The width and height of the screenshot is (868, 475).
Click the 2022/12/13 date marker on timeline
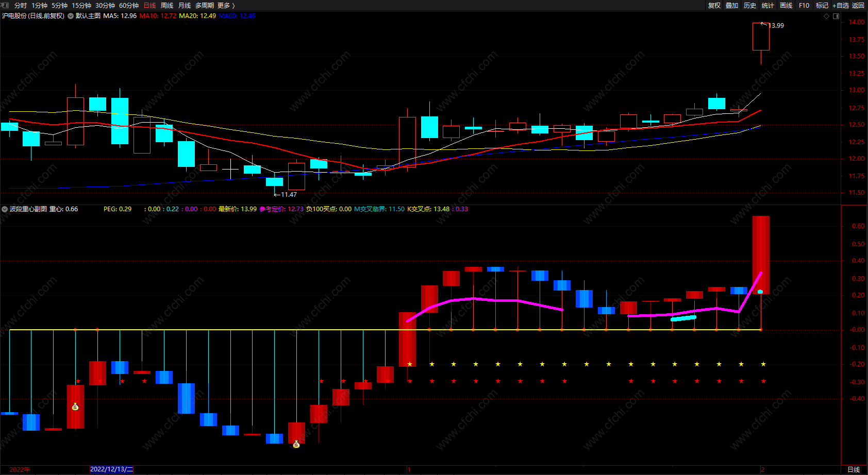coord(111,469)
